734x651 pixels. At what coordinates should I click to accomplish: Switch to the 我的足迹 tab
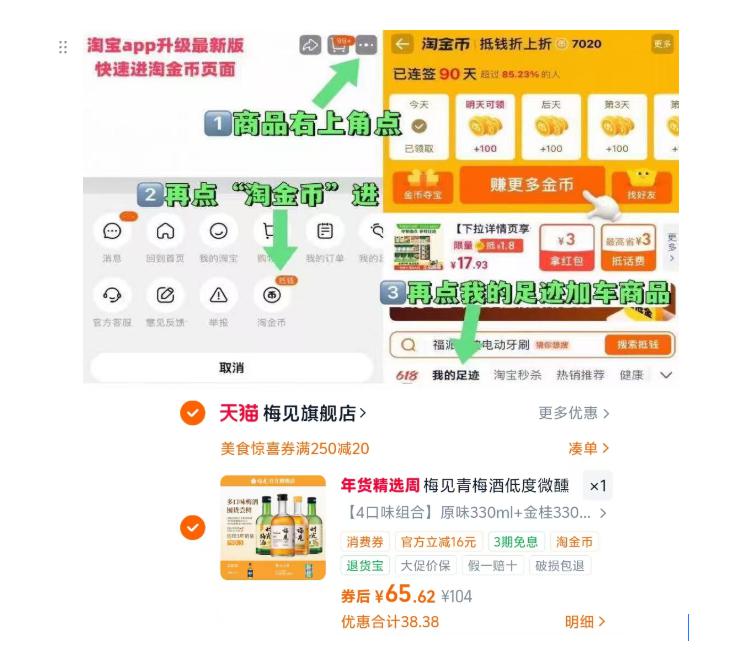tap(455, 375)
